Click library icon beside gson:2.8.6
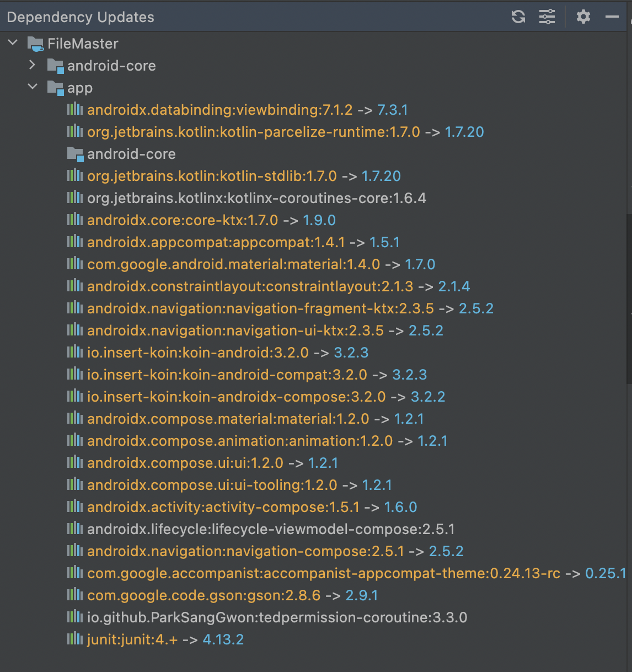632x672 pixels. click(75, 595)
